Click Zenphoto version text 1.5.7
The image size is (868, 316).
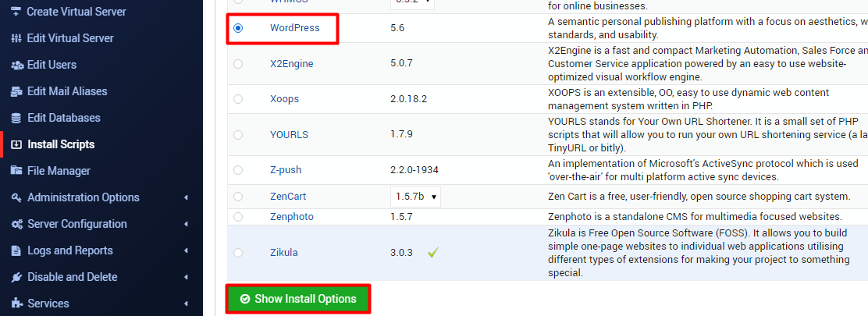[x=401, y=216]
